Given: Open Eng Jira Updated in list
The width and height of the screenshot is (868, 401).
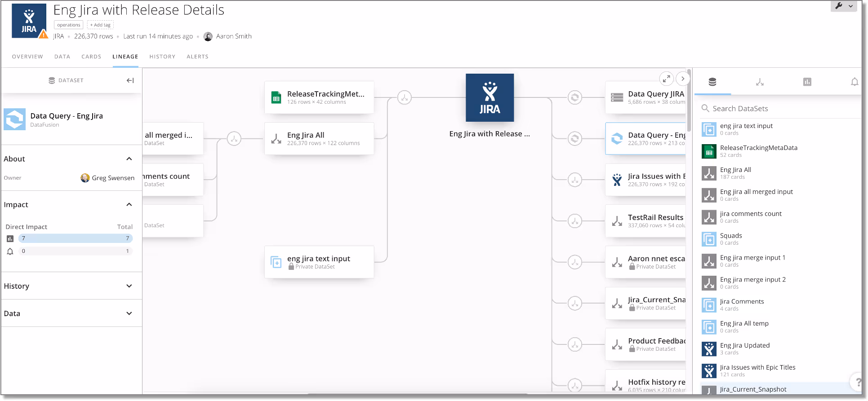Looking at the screenshot, I should [x=780, y=349].
